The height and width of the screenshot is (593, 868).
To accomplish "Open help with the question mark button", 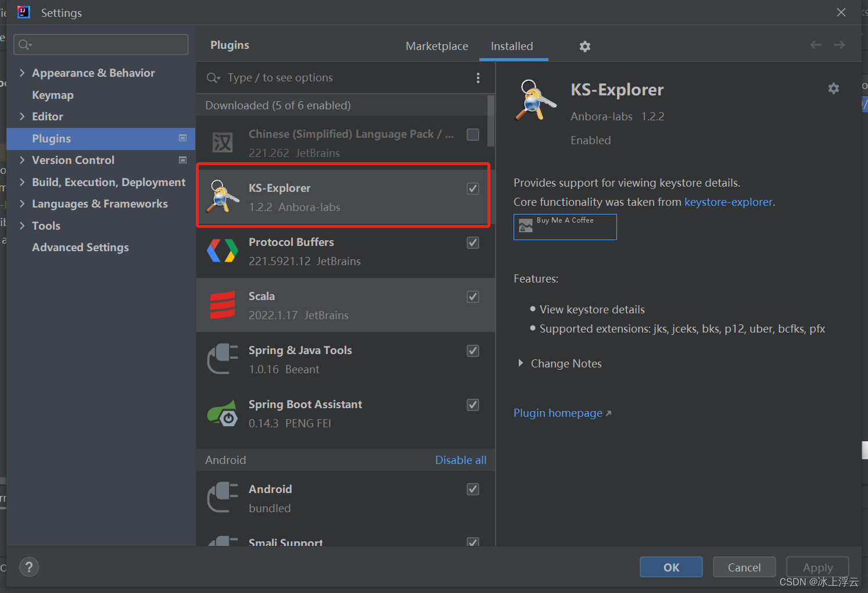I will click(x=29, y=567).
